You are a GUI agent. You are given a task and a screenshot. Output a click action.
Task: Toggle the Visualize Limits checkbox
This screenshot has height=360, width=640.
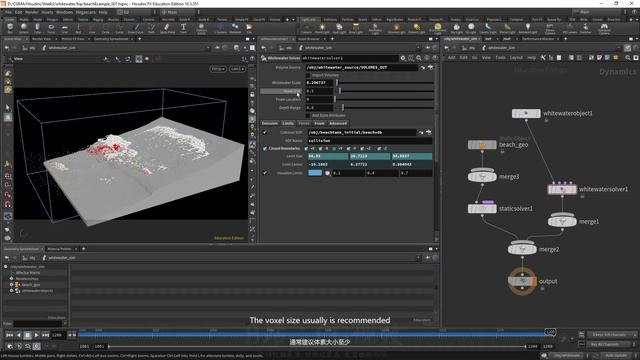(265, 173)
